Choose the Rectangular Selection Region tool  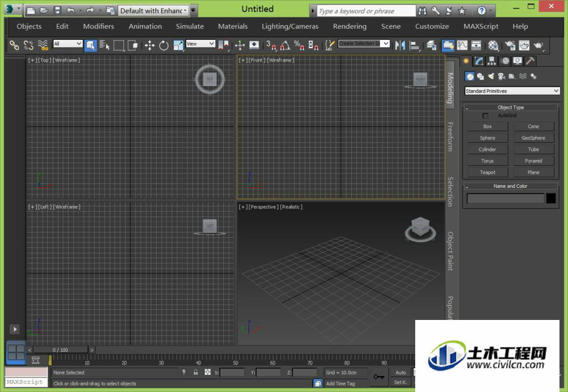tap(119, 45)
